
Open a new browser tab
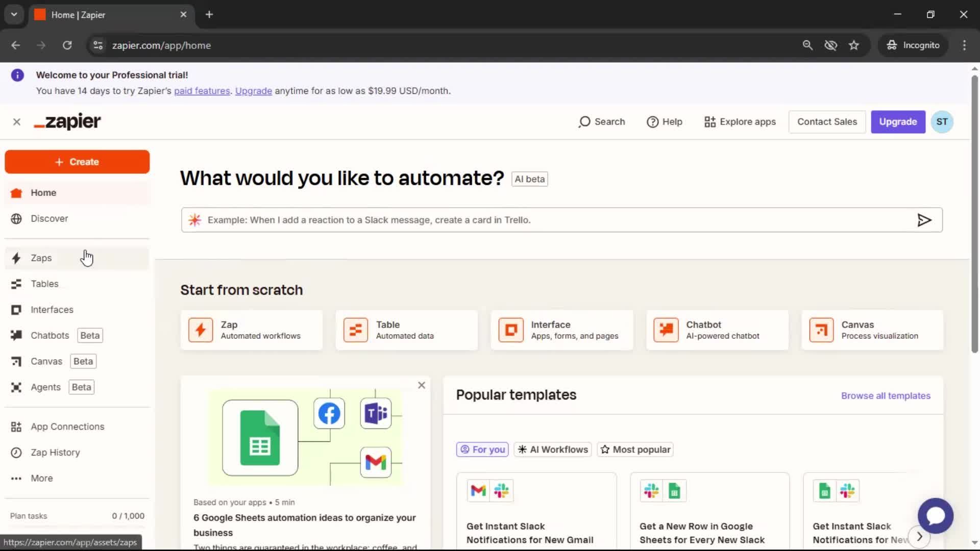click(209, 15)
